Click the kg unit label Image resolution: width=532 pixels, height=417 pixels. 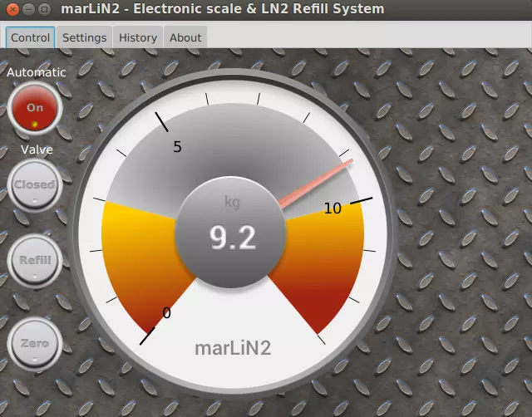point(232,202)
